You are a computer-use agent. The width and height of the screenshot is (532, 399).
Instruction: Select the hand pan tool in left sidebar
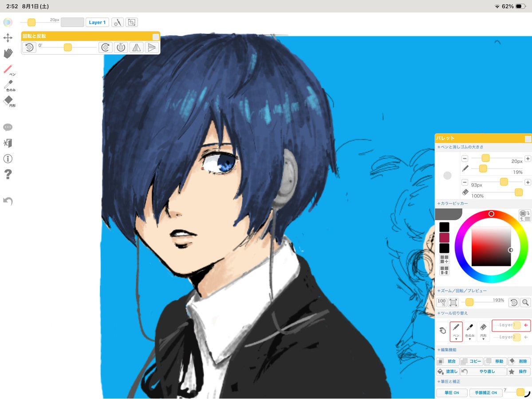(8, 53)
